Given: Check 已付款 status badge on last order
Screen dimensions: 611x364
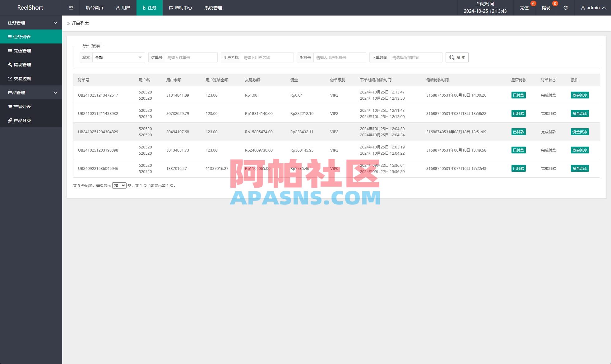Looking at the screenshot, I should (518, 168).
